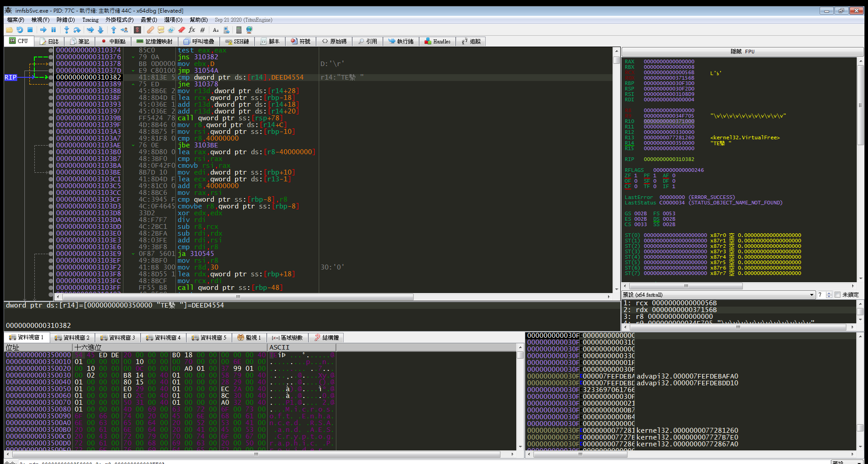
Task: Click the Step Over toolbar icon
Action: (77, 30)
